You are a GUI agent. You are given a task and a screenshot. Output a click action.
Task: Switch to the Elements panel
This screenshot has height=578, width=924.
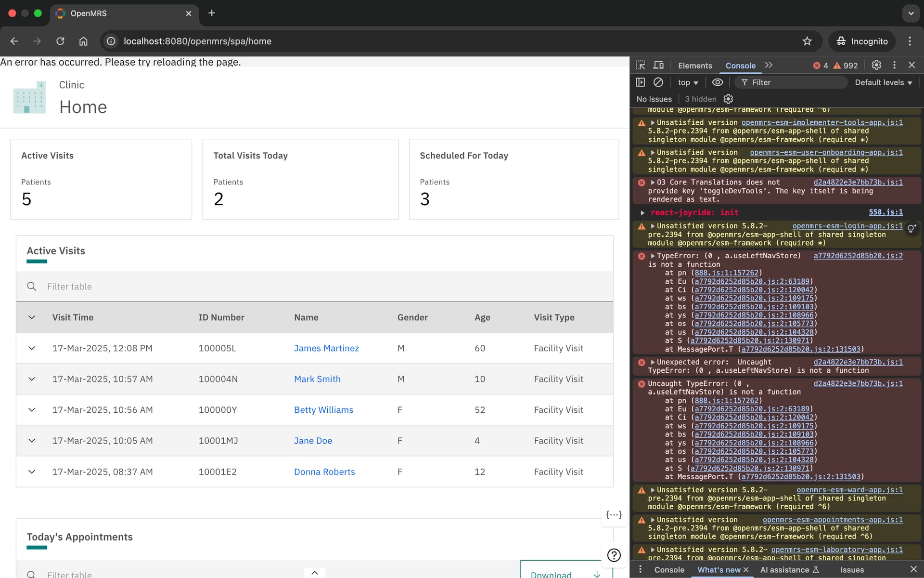click(695, 66)
